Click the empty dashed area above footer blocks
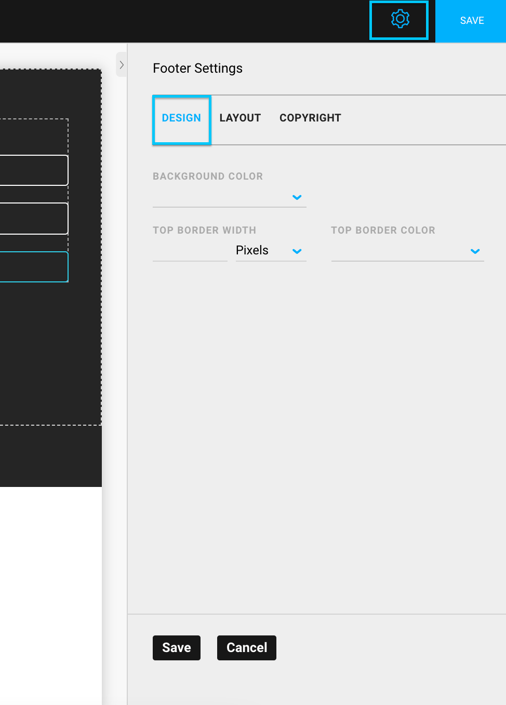This screenshot has width=506, height=705. [34, 137]
